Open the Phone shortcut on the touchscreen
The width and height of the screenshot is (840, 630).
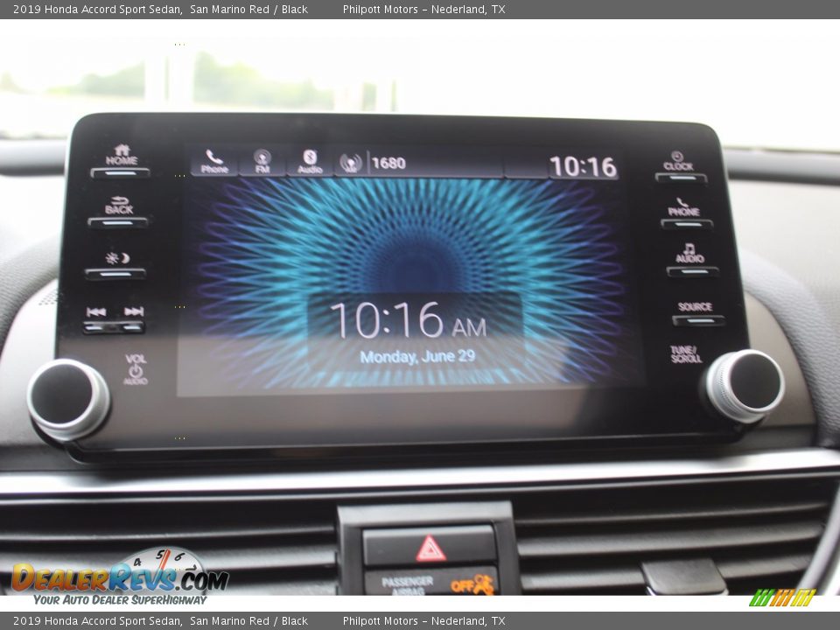click(214, 162)
